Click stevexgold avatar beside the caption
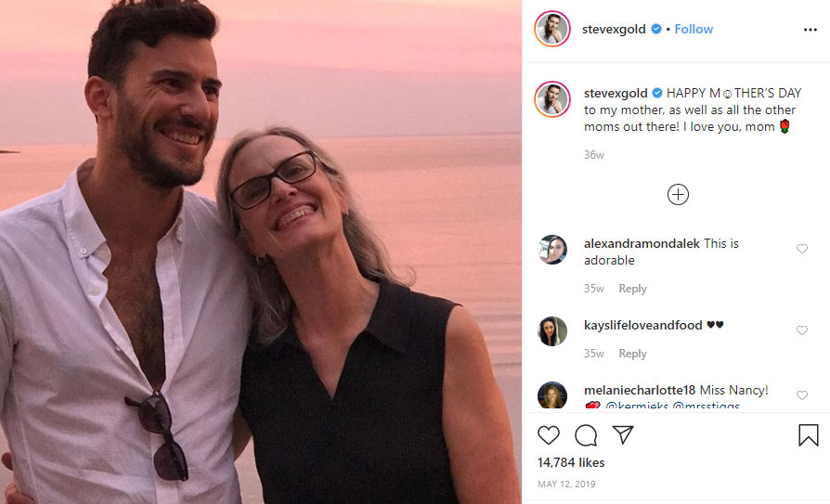The width and height of the screenshot is (830, 504). (551, 98)
